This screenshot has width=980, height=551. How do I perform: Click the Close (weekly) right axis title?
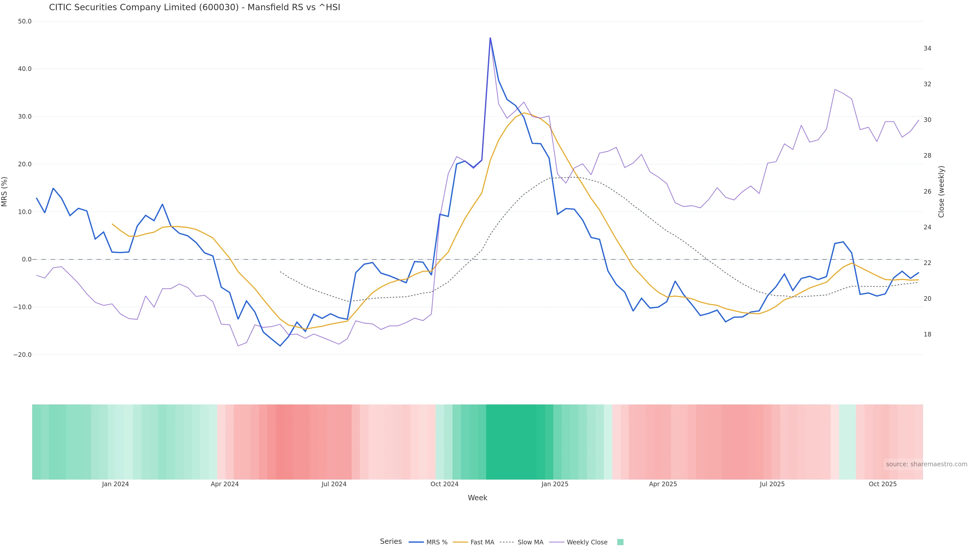click(941, 191)
